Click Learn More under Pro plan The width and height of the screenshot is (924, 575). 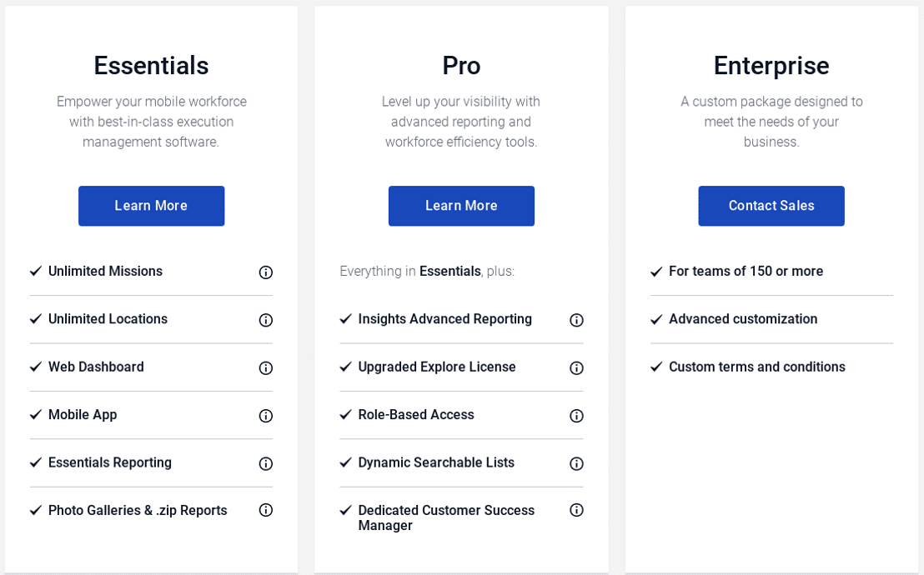pyautogui.click(x=461, y=206)
